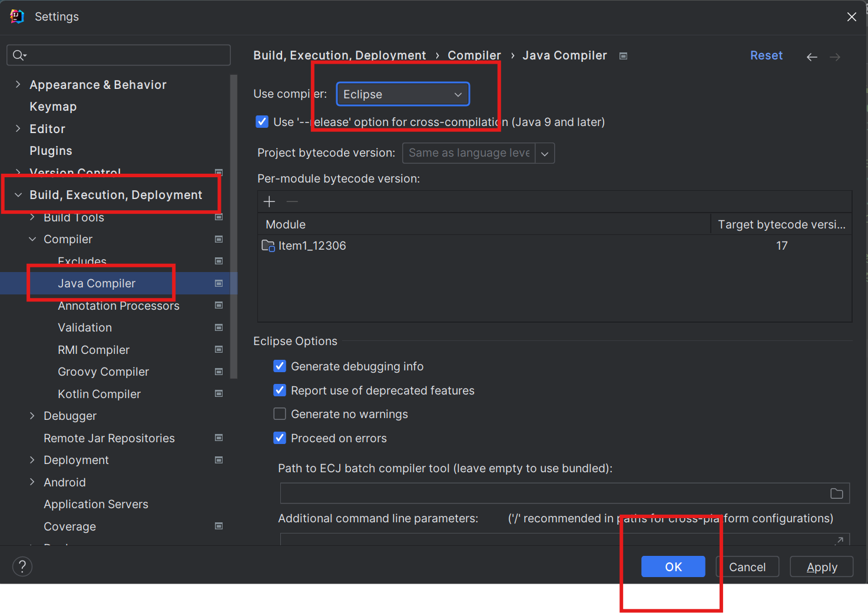Viewport: 868px width, 613px height.
Task: Click the Item1_12306 module folder icon
Action: [268, 246]
